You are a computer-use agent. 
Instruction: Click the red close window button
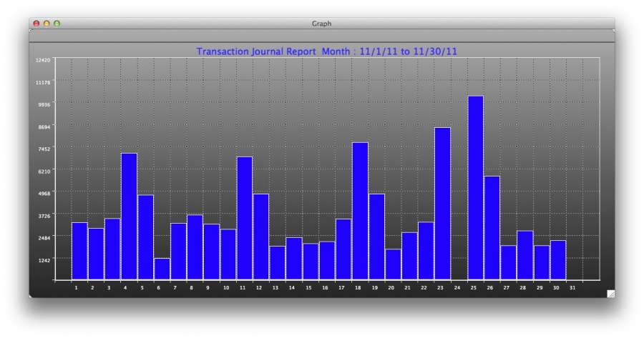click(36, 24)
